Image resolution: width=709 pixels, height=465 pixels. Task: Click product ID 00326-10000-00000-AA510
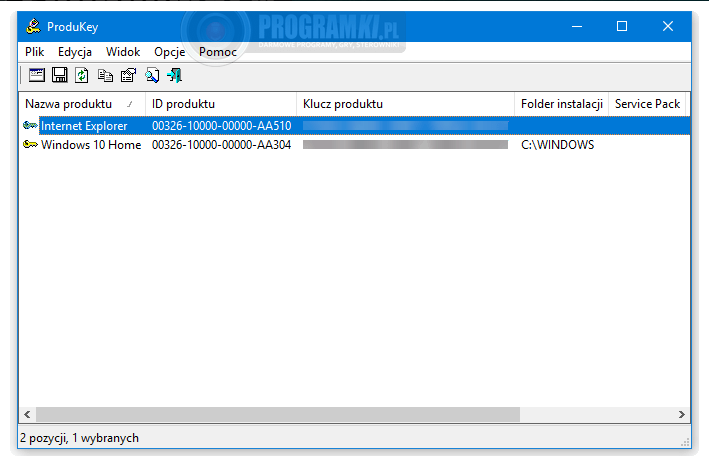(x=221, y=126)
